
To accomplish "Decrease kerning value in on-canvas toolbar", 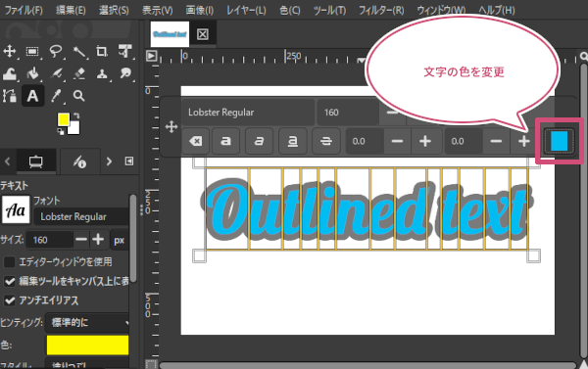I will coord(496,141).
